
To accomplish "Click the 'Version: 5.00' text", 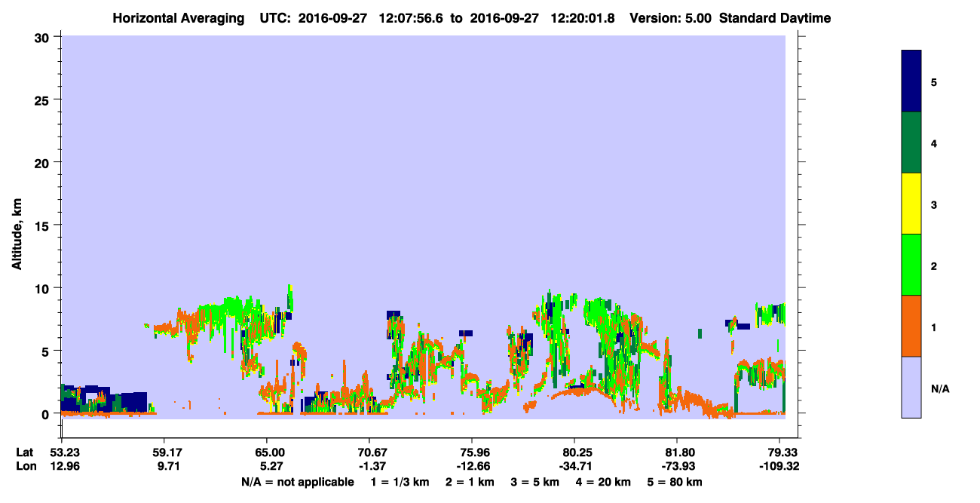I will pyautogui.click(x=670, y=18).
